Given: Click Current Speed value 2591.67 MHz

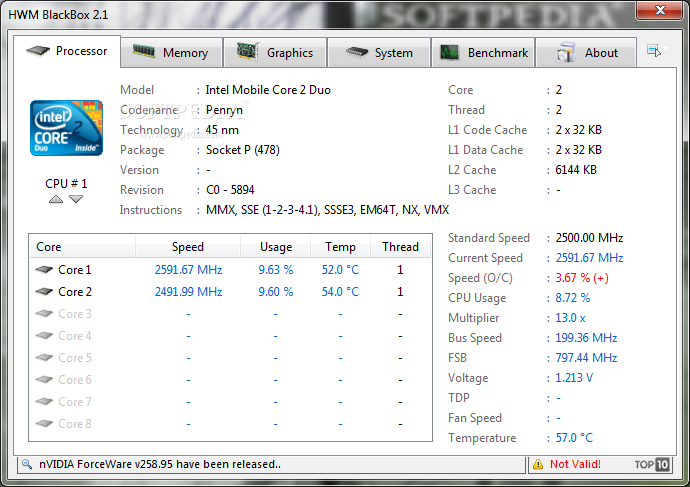Looking at the screenshot, I should [589, 258].
